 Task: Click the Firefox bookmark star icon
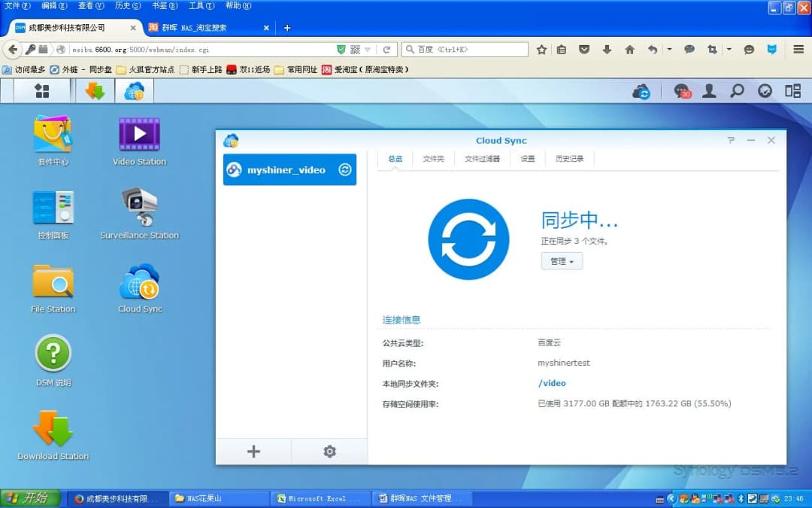pos(541,50)
